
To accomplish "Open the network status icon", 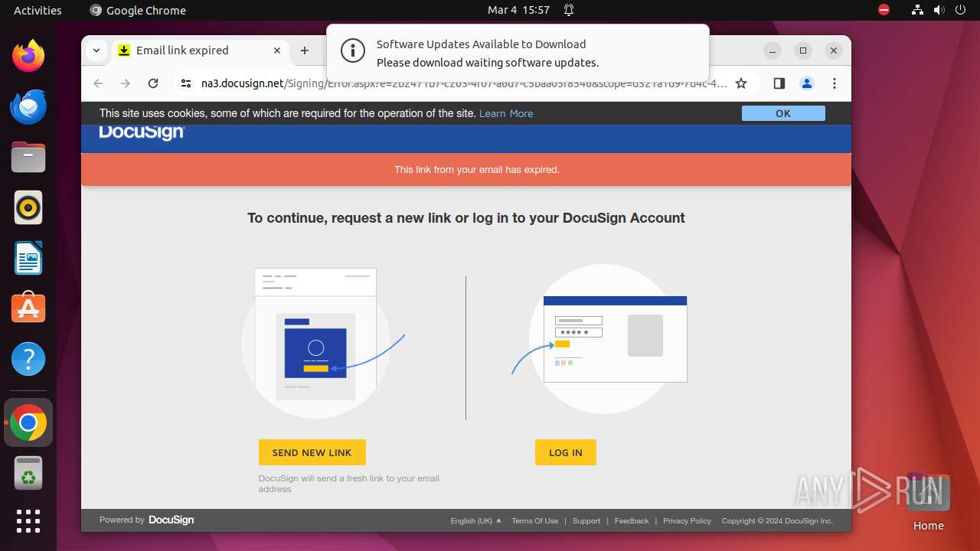I will click(x=918, y=10).
